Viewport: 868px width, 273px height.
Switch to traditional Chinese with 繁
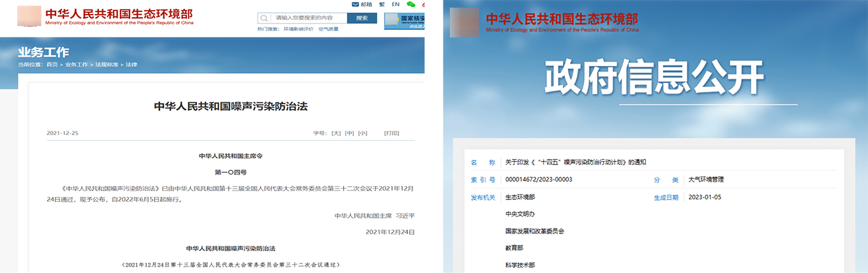[381, 4]
